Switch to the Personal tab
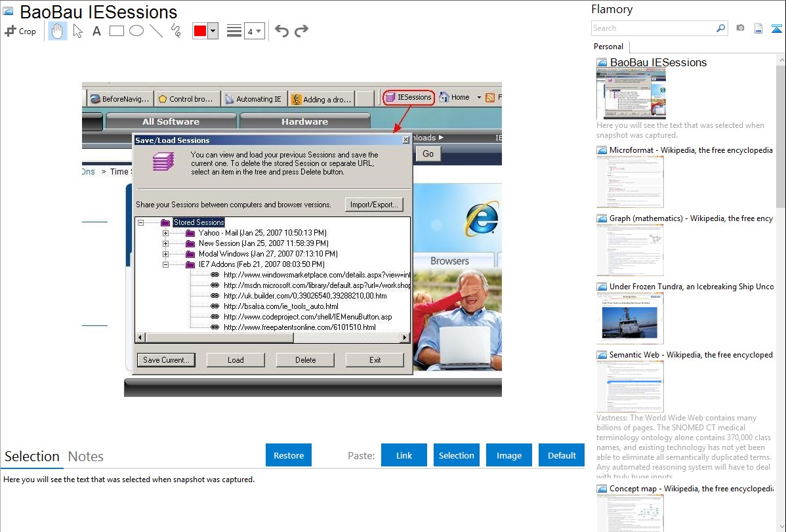Image resolution: width=786 pixels, height=532 pixels. [609, 47]
